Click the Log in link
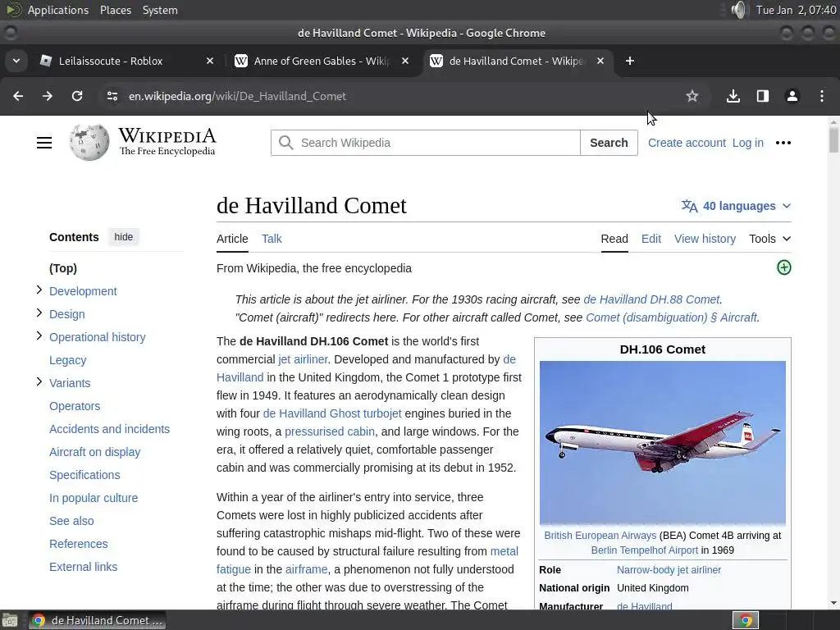 748,143
